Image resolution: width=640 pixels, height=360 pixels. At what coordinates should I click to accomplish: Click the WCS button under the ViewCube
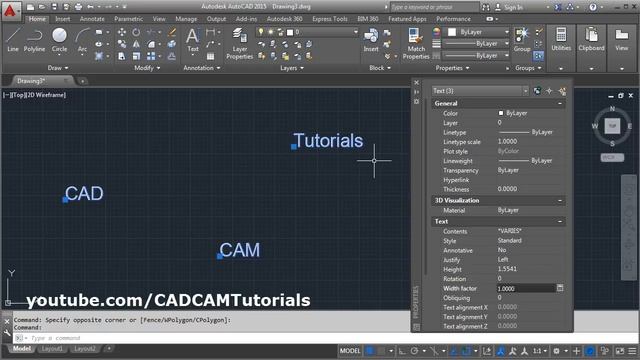point(612,158)
